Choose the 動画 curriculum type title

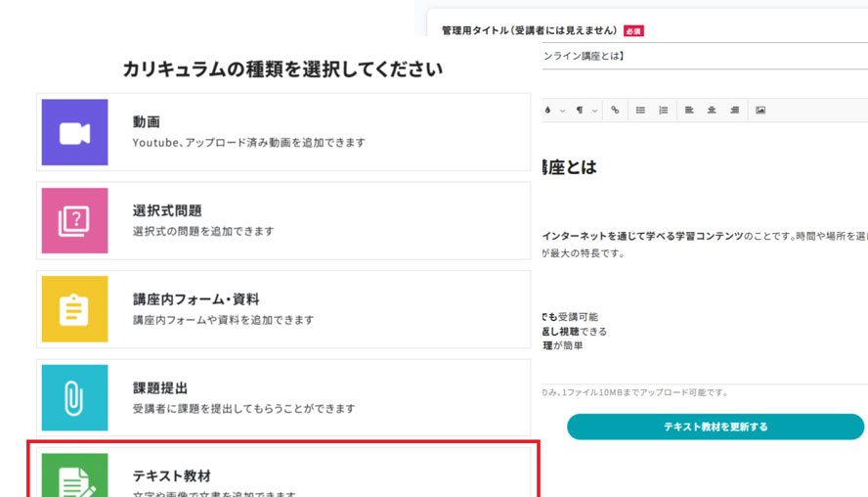[147, 122]
